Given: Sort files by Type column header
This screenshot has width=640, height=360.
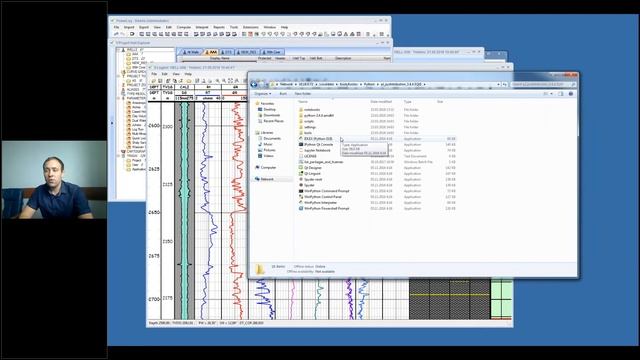Looking at the screenshot, I should (407, 102).
